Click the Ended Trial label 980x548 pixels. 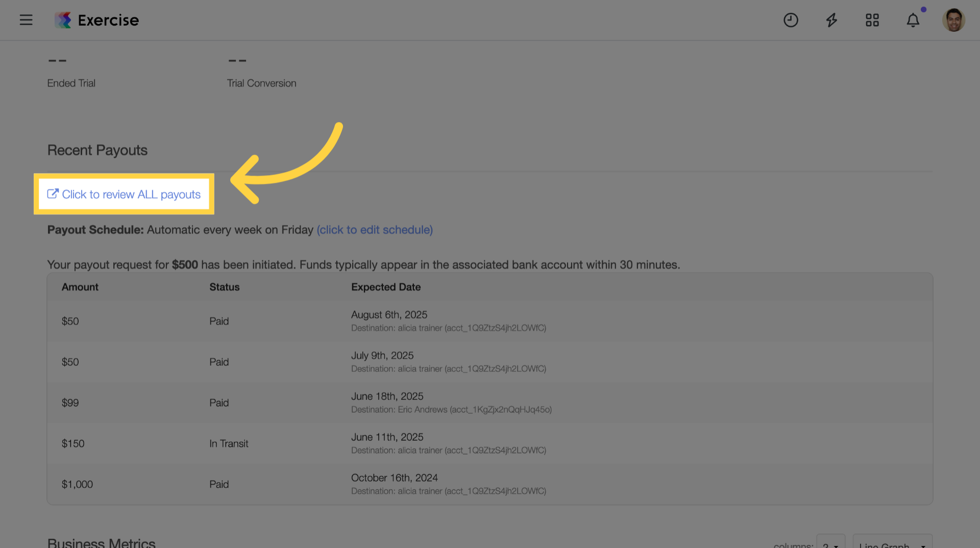click(x=71, y=83)
